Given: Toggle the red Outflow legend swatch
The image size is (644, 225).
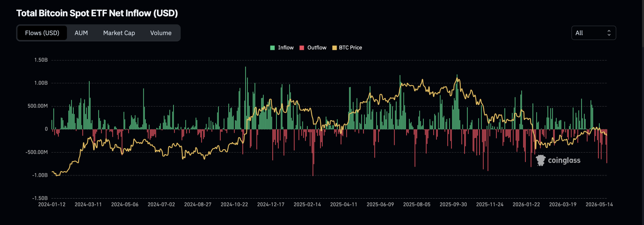Looking at the screenshot, I should pos(302,48).
